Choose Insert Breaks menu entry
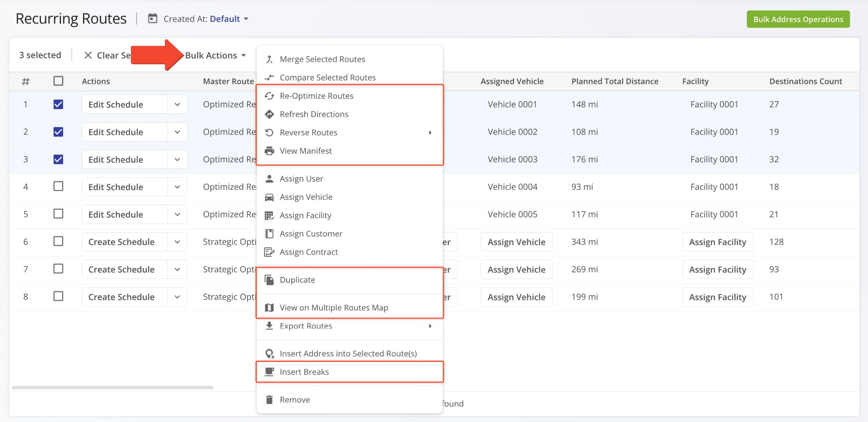Image resolution: width=868 pixels, height=422 pixels. point(350,372)
